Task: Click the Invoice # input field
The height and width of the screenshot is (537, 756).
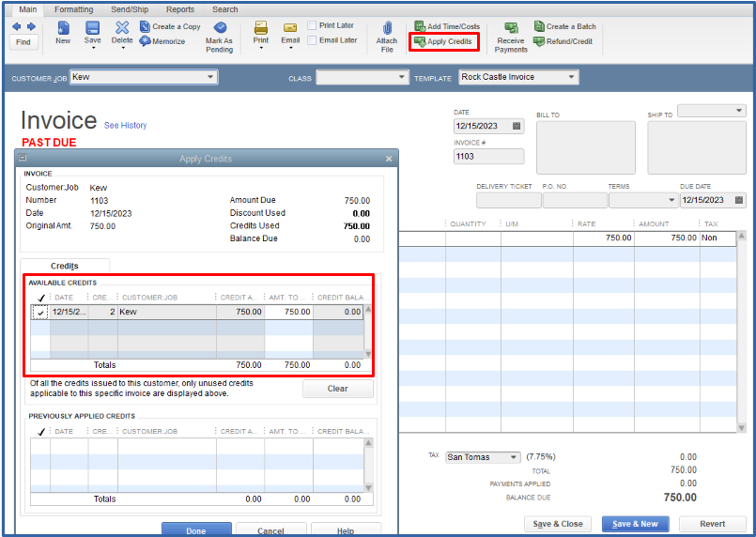Action: [x=488, y=157]
